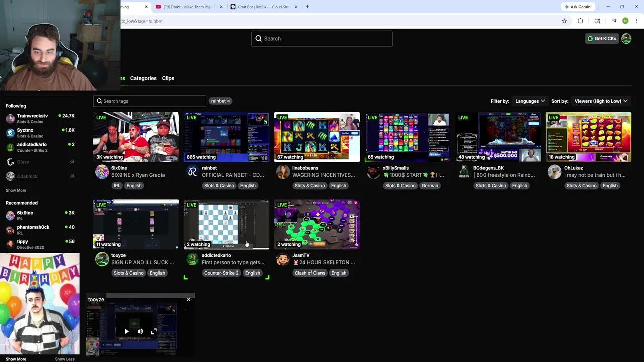Expand Following list with Show More
Viewport: 644px width, 362px height.
coord(16,191)
